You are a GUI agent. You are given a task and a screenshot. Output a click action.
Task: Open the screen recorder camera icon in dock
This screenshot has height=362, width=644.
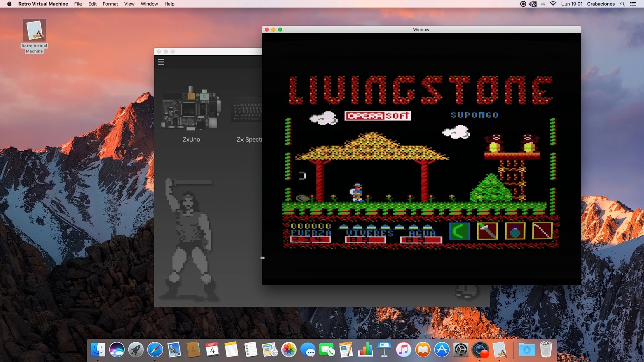[x=480, y=350]
